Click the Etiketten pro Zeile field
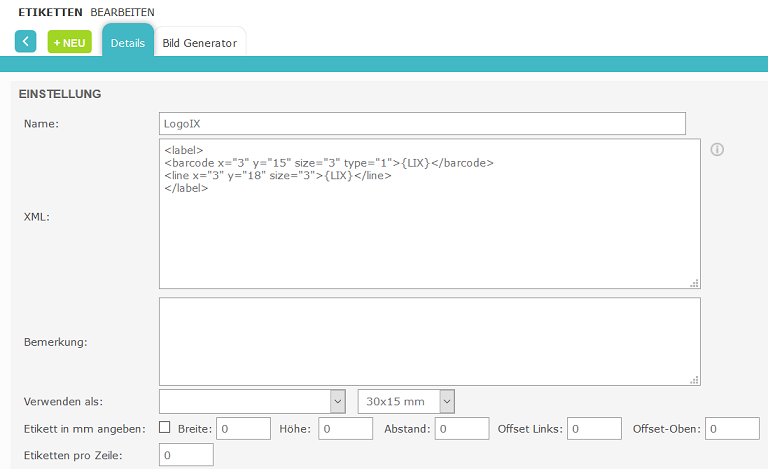The height and width of the screenshot is (469, 768). point(186,455)
